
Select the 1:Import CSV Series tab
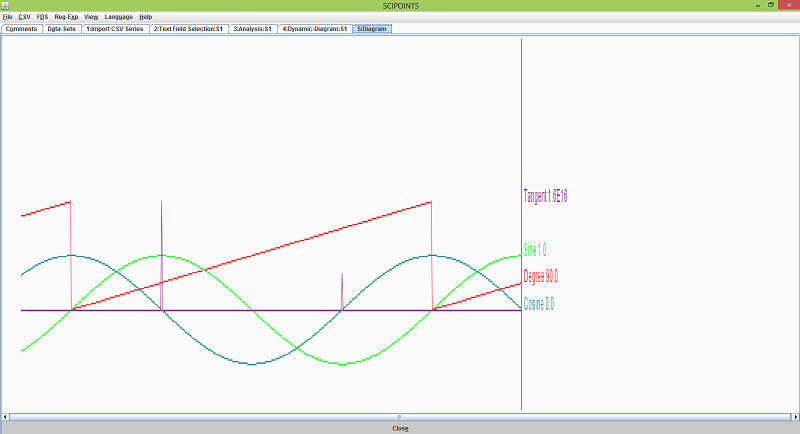[x=115, y=29]
